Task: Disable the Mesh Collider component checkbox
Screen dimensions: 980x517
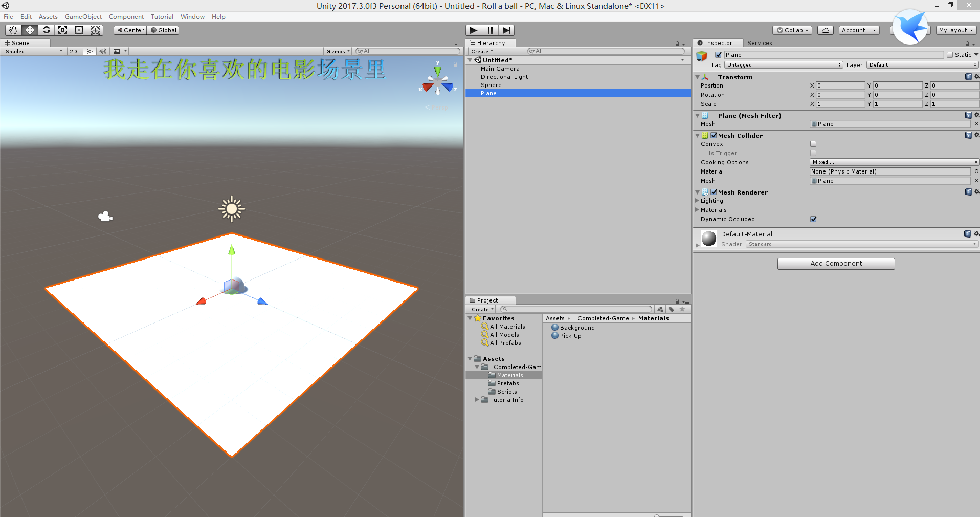Action: click(x=714, y=135)
